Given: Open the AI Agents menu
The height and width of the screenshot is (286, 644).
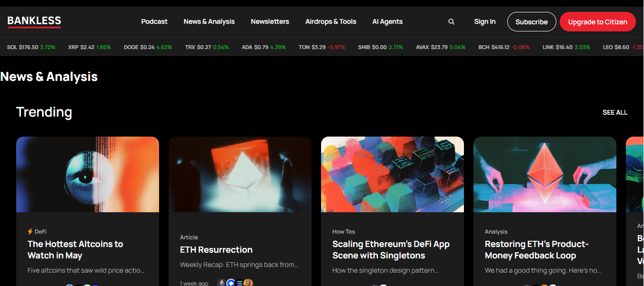Looking at the screenshot, I should pyautogui.click(x=387, y=21).
